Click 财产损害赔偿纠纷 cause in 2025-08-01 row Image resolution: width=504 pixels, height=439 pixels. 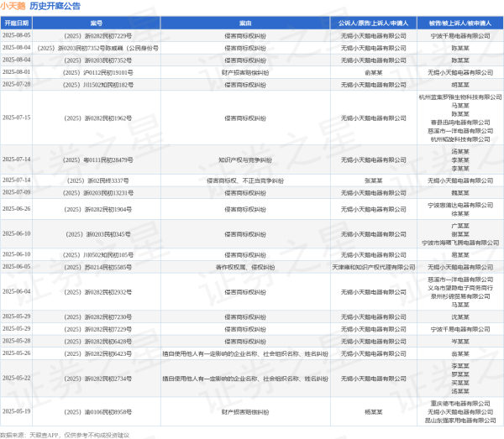(245, 72)
